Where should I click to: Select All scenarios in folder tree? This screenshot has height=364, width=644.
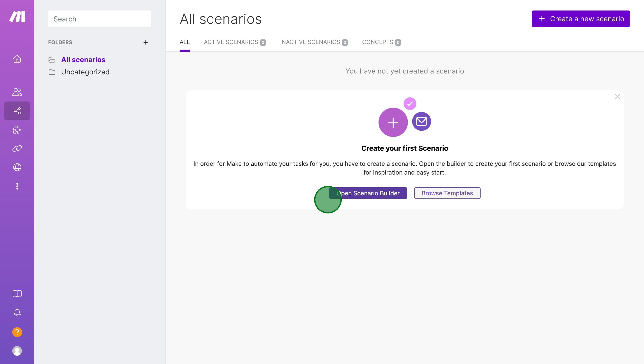click(83, 60)
